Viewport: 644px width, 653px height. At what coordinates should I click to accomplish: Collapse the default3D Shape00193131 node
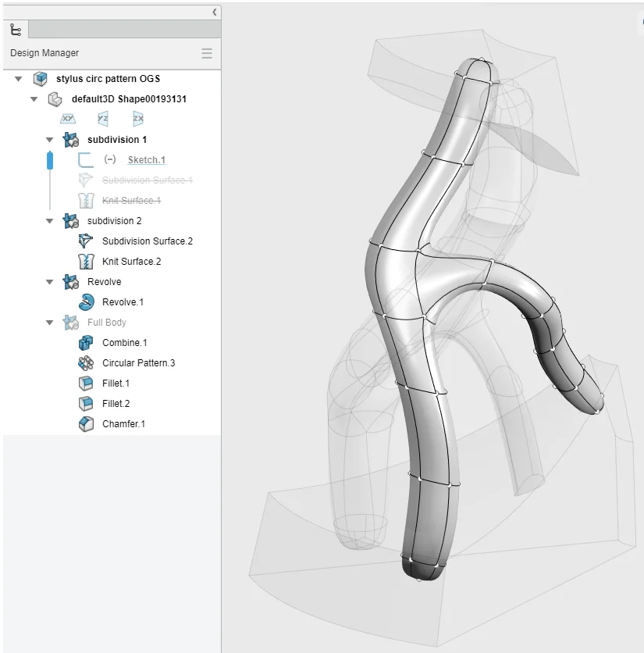34,99
